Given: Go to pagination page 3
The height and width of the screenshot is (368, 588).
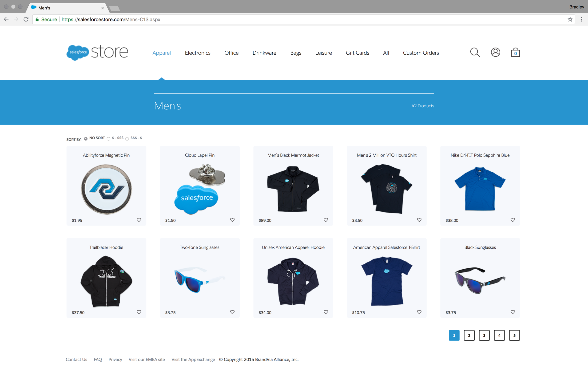Looking at the screenshot, I should [x=484, y=335].
